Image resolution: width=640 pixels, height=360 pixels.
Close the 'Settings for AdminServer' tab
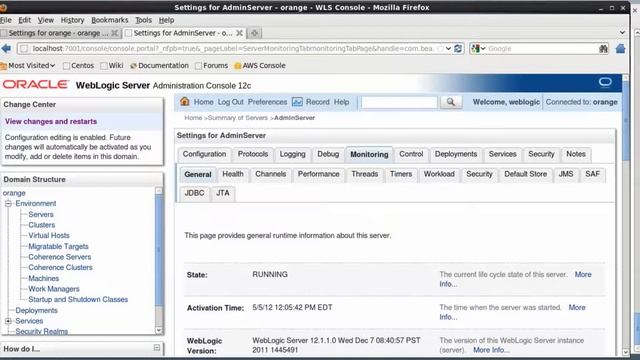click(240, 33)
